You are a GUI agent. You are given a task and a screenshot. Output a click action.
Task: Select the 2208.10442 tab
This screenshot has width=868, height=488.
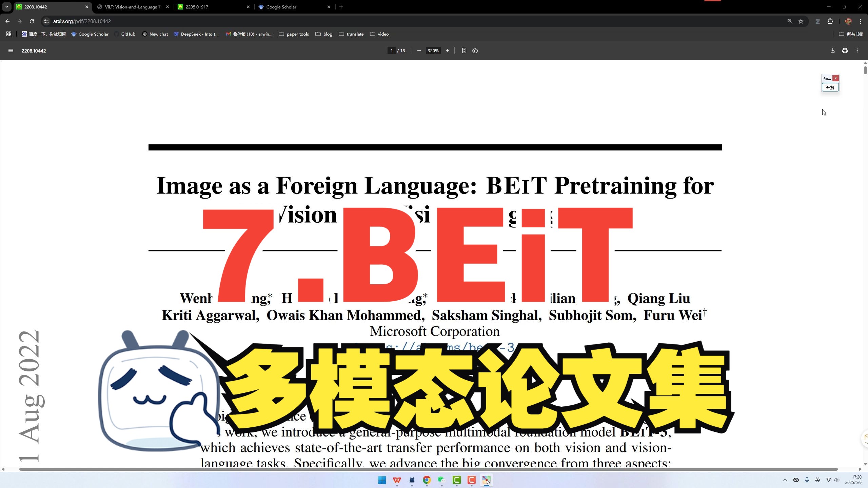[x=52, y=7]
